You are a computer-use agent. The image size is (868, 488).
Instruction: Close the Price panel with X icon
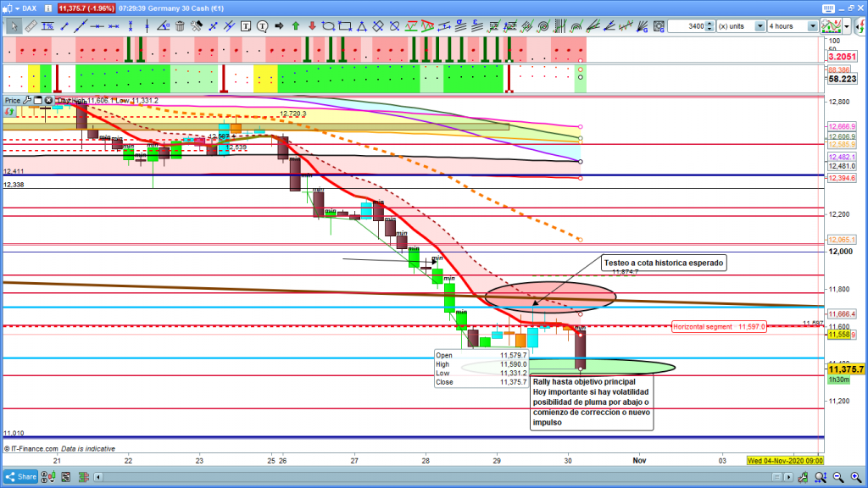[x=48, y=100]
